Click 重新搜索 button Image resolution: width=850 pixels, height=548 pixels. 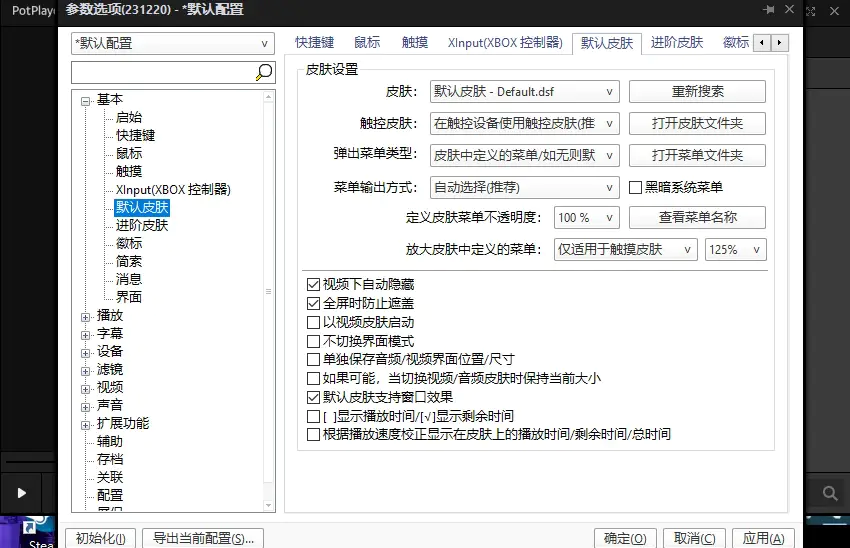(x=697, y=92)
